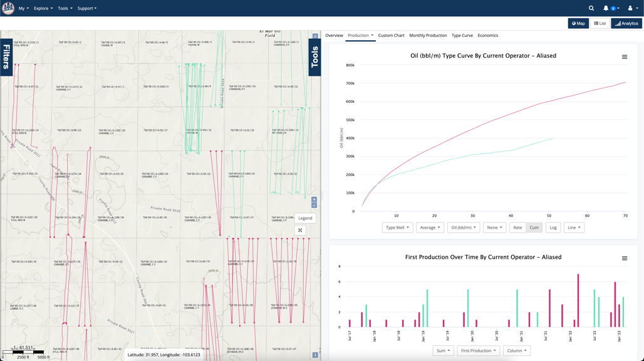Open the First Production chart hamburger menu
Viewport: 644px width, 361px height.
click(x=624, y=258)
